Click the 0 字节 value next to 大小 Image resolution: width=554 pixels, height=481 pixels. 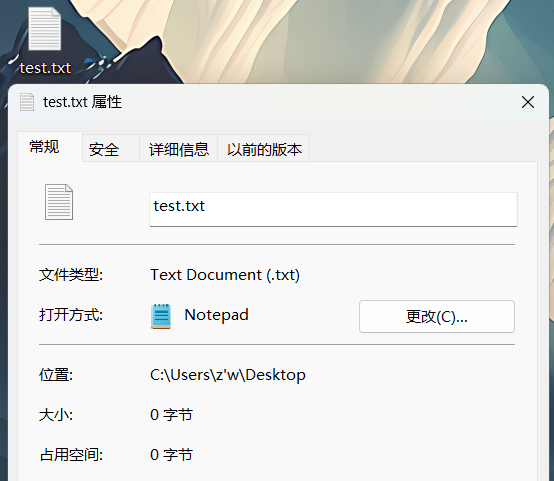point(171,415)
